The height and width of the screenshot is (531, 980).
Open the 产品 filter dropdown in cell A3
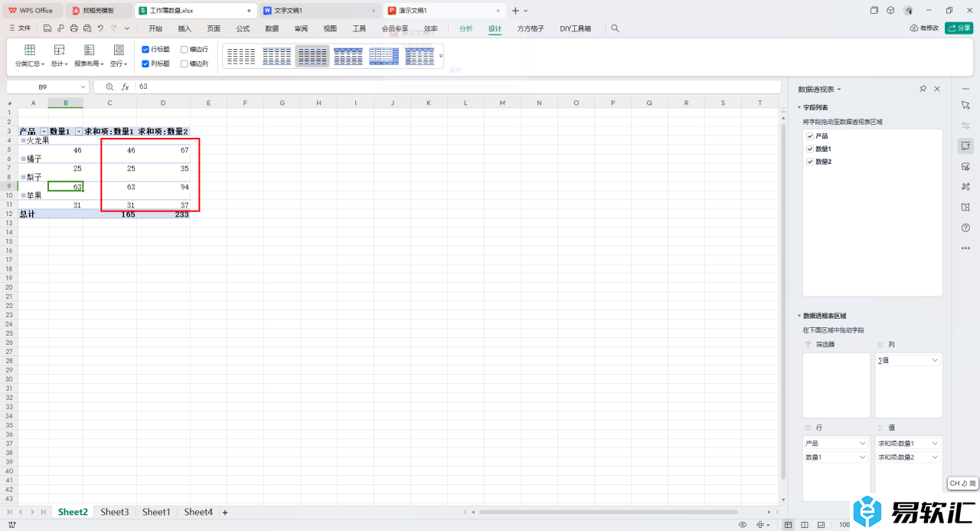click(x=44, y=132)
